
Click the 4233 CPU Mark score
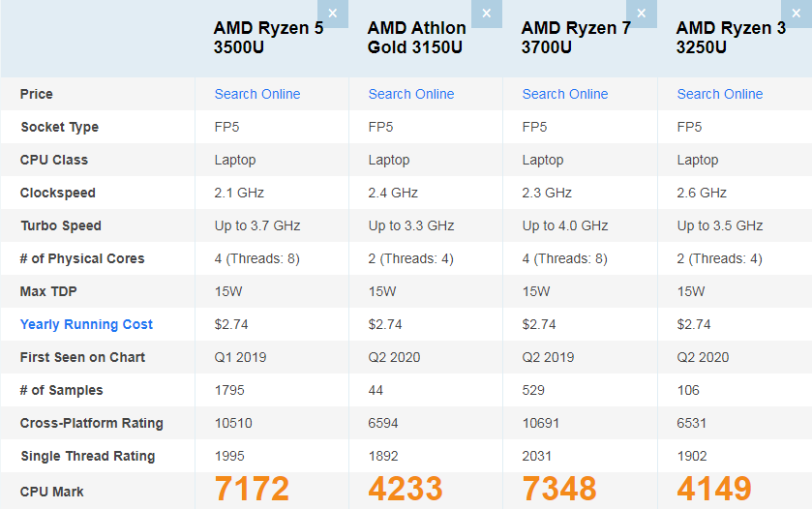[406, 490]
